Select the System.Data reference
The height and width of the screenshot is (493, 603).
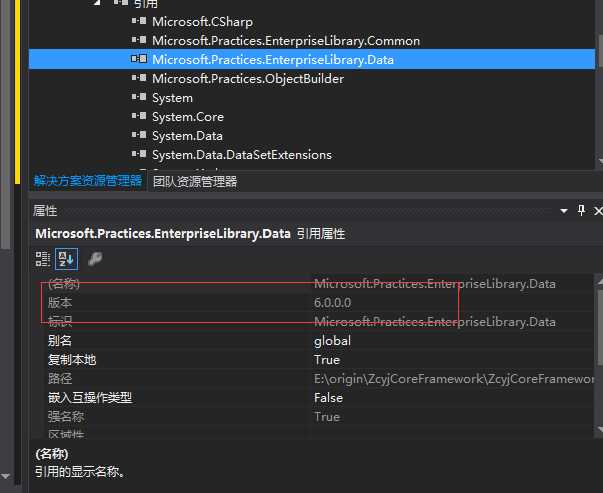point(187,136)
